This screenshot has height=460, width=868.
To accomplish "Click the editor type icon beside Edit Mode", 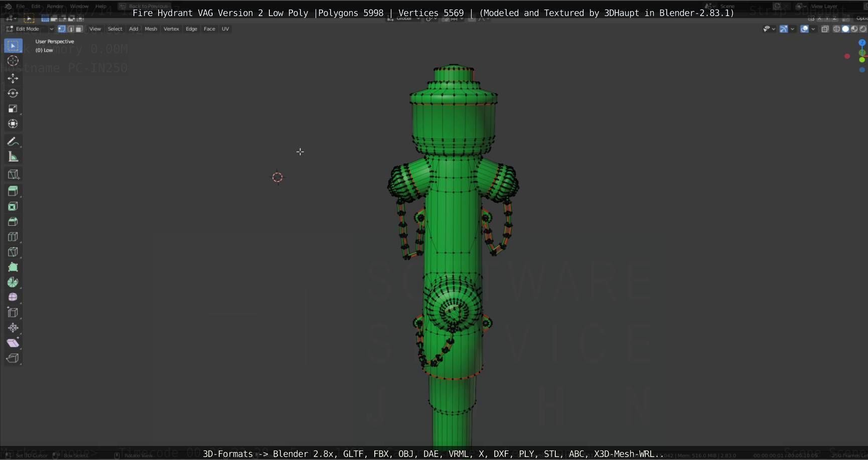I will coord(10,29).
